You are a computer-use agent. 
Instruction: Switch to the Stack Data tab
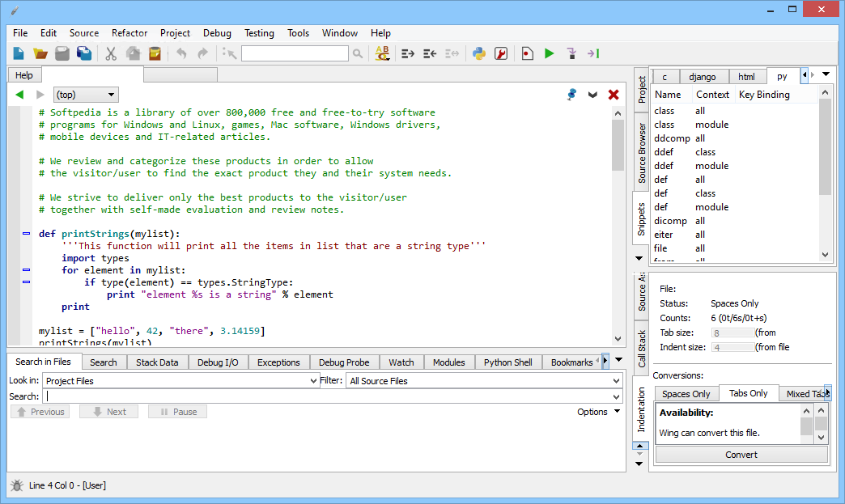pos(157,362)
